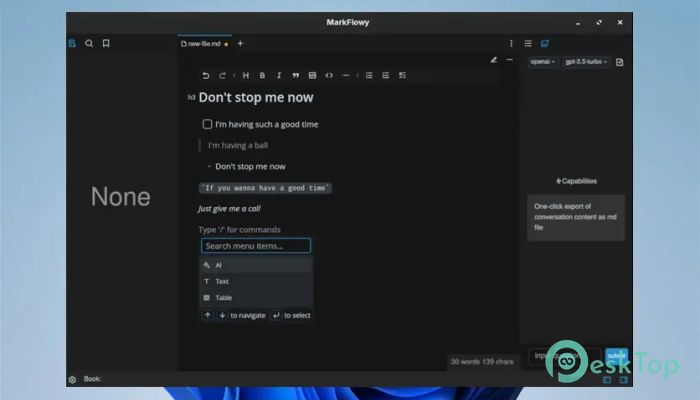Viewport: 700px width, 400px height.
Task: Insert a horizontal rule
Action: tap(346, 75)
